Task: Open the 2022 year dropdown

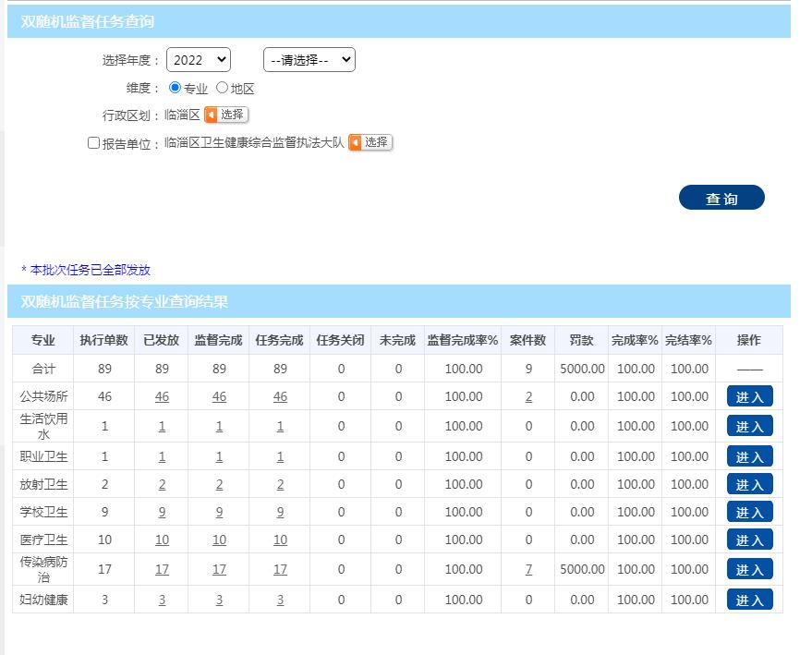Action: [x=198, y=60]
